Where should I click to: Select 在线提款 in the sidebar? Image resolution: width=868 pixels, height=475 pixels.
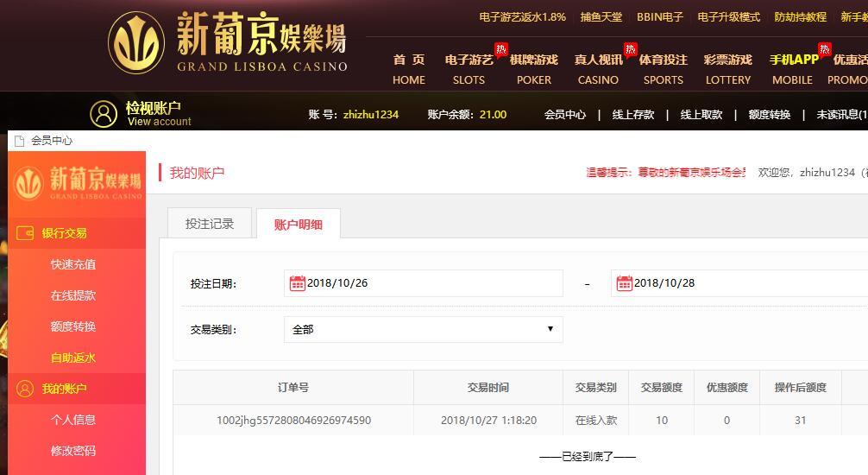(73, 295)
